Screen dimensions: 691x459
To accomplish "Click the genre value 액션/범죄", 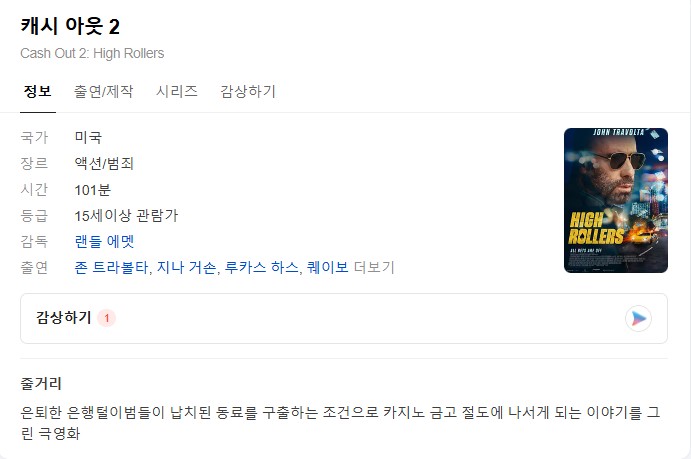I will [104, 163].
